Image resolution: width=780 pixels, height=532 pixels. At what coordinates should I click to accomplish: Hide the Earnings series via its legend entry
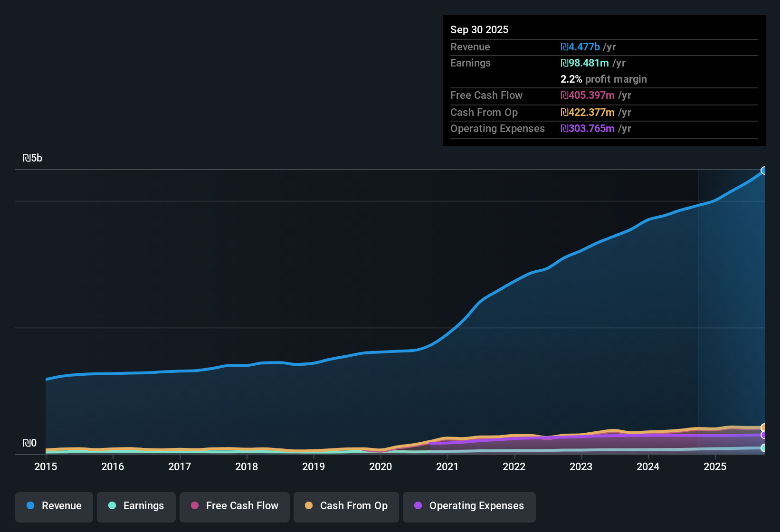[x=136, y=506]
